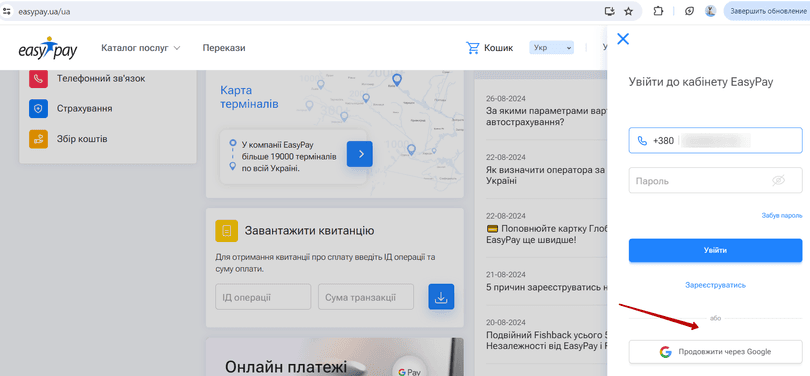This screenshot has width=810, height=376.
Task: Open the Укр language dropdown
Action: click(x=551, y=48)
